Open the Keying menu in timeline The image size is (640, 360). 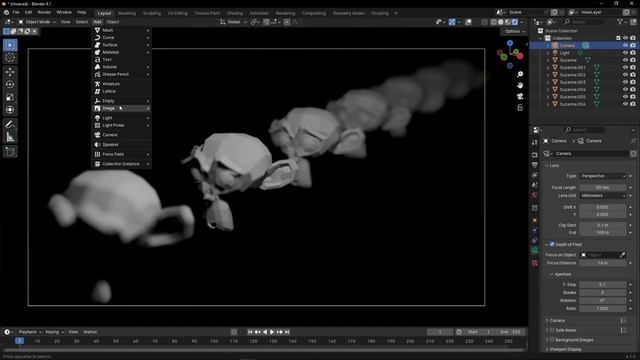[x=54, y=332]
